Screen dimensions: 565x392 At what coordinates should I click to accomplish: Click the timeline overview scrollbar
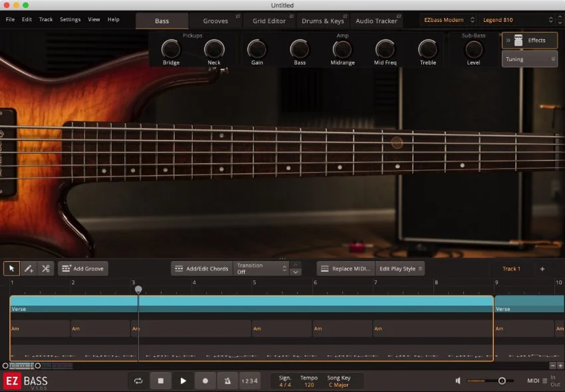click(x=21, y=365)
